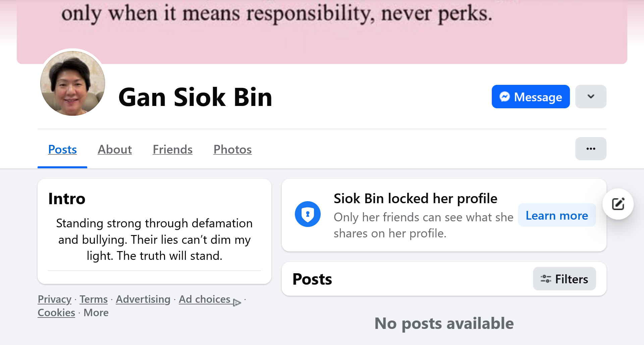Screen dimensions: 644x345
Task: Expand the More footer options
Action: click(96, 312)
